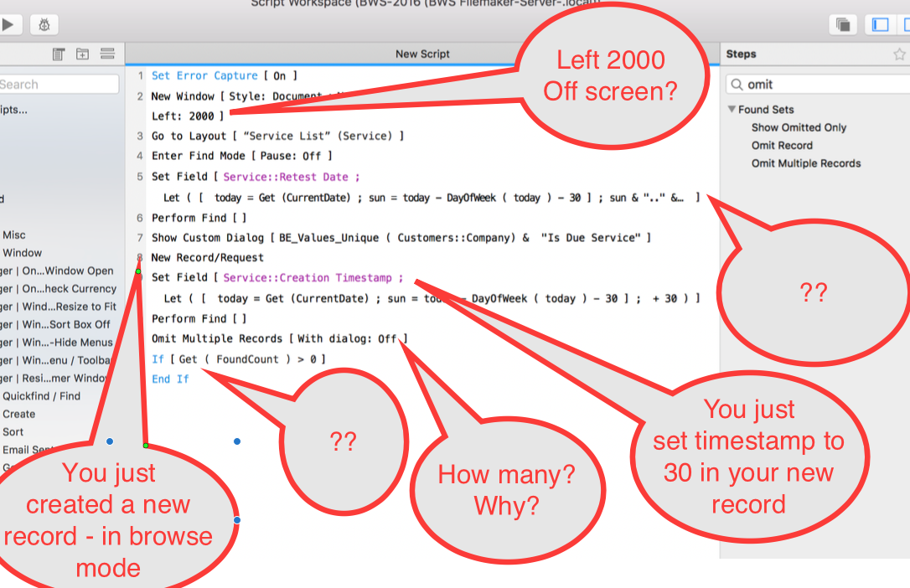Click the favorites star in Steps pane

899,54
